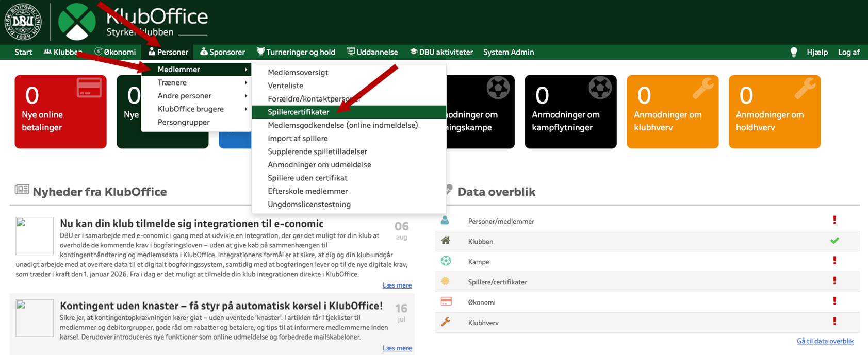Click the wrench icon on Anmodninger om klubhverv tile
This screenshot has width=868, height=355.
pyautogui.click(x=702, y=88)
